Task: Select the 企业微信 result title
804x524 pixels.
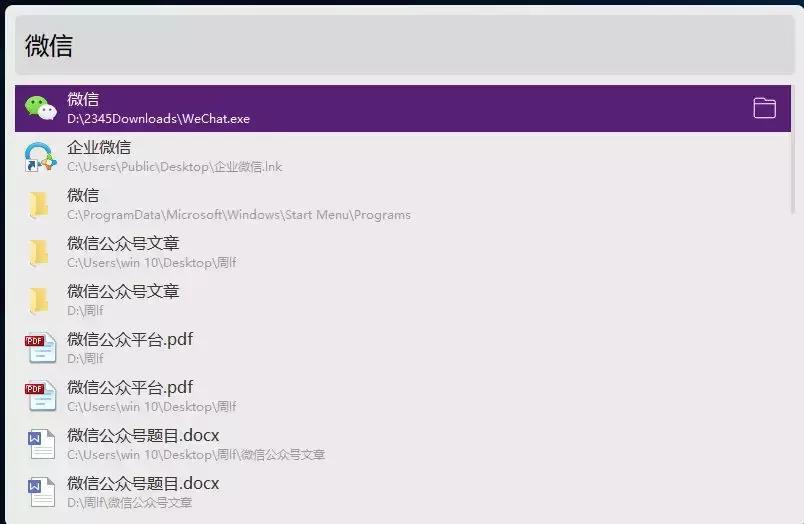Action: tap(99, 147)
